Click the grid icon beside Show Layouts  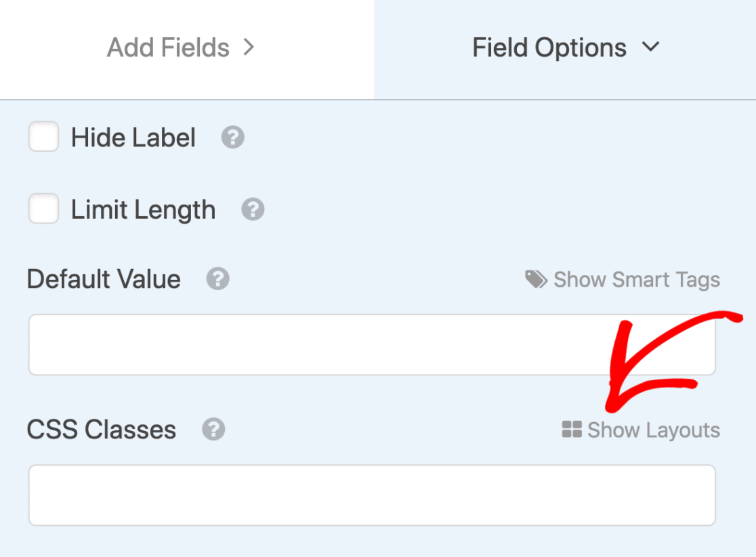572,429
